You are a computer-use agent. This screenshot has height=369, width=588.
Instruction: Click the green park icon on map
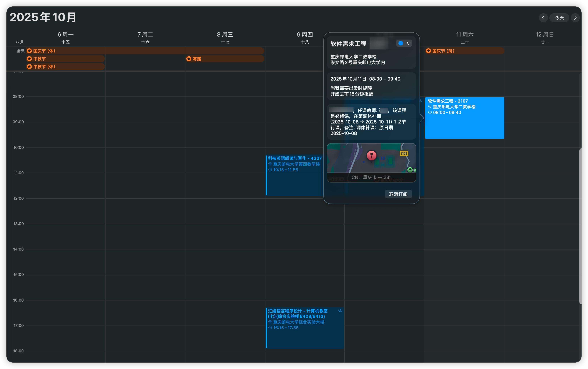[x=410, y=170]
